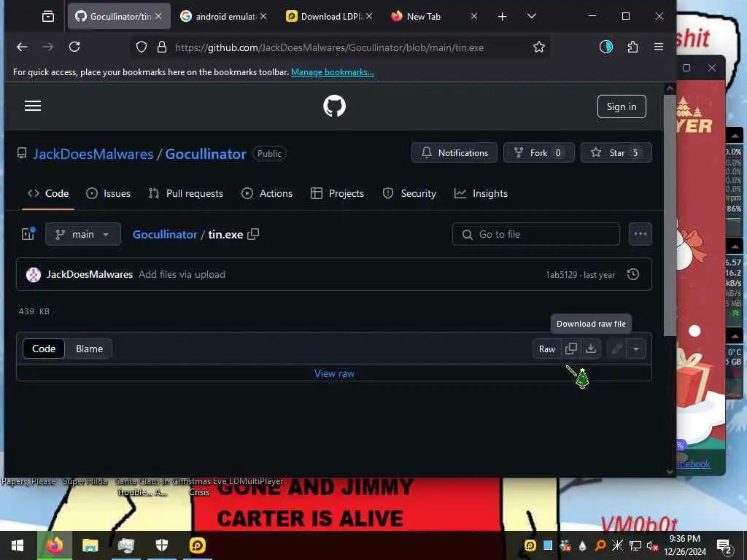Click View raw link
This screenshot has height=560, width=747.
click(334, 374)
